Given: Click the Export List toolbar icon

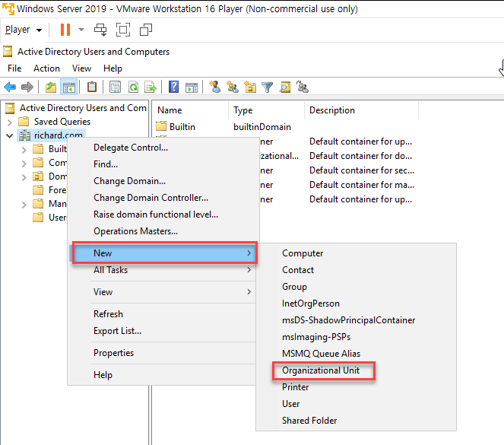Looking at the screenshot, I should point(151,87).
